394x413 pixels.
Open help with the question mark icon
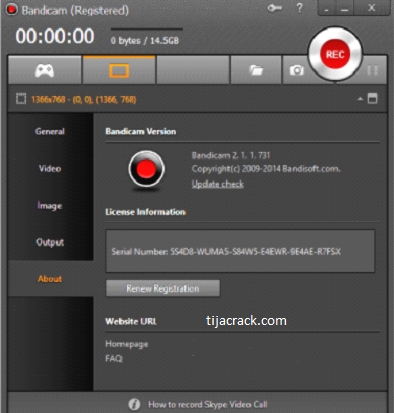click(x=300, y=8)
